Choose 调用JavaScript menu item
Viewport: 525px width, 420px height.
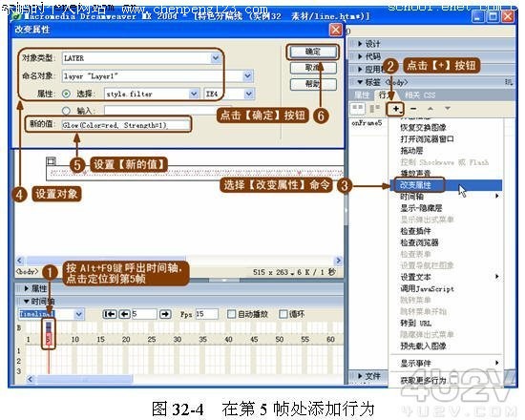(x=428, y=288)
